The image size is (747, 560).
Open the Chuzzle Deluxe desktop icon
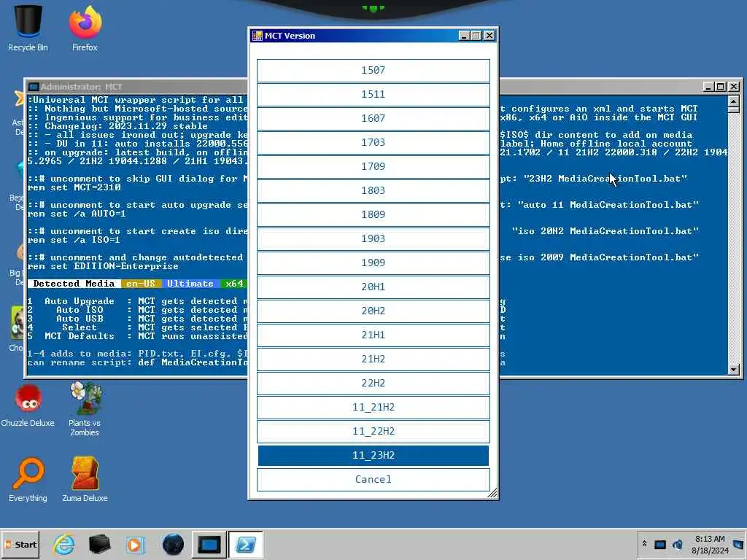pos(28,405)
